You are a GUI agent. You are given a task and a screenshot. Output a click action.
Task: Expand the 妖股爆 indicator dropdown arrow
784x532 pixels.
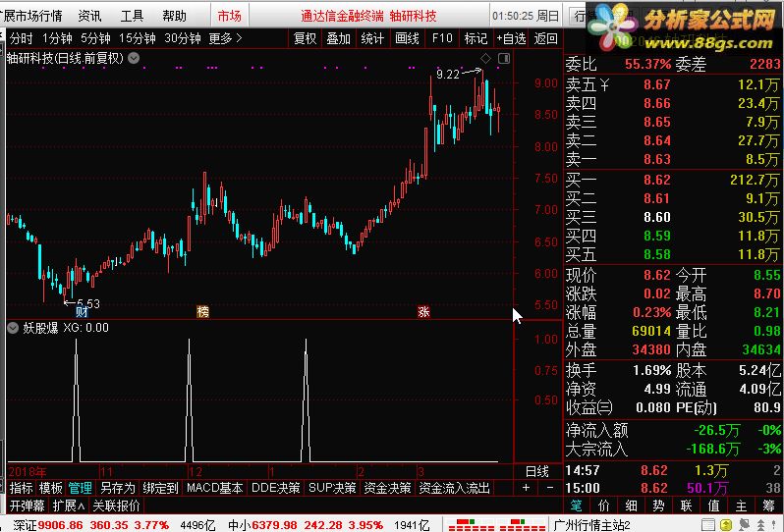[13, 328]
